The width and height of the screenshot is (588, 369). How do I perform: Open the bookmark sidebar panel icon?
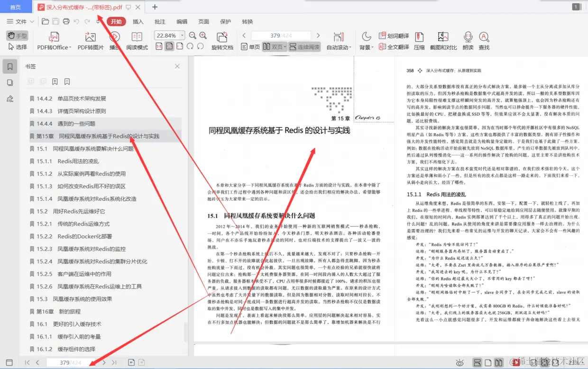pos(10,66)
